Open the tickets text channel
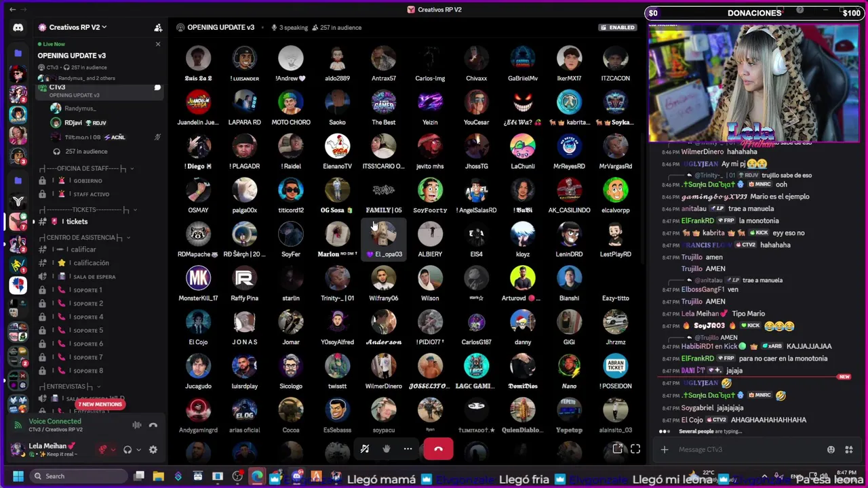 [x=100, y=222]
